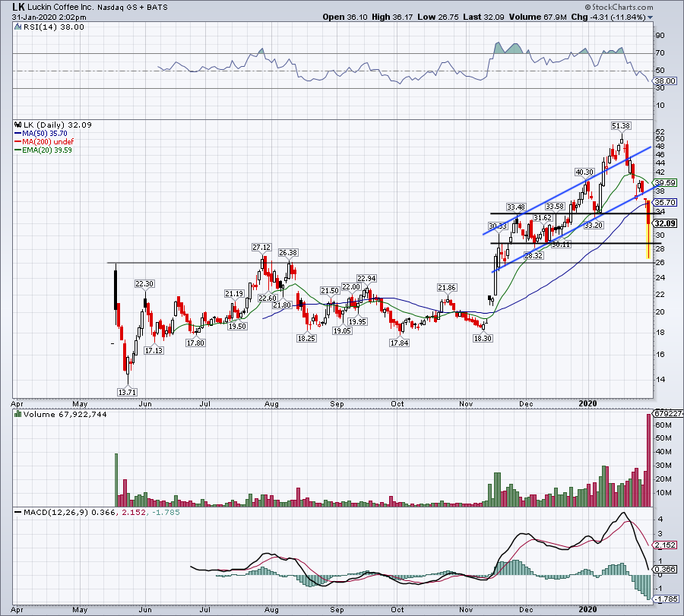Click the EMA(20) 39.59 legend entry
684x616 pixels.
[x=47, y=150]
